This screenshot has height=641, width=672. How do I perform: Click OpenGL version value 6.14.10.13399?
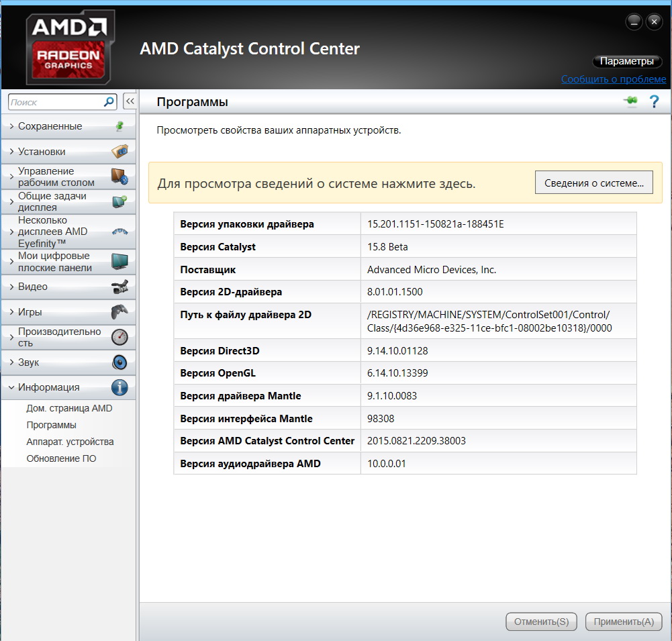[x=397, y=373]
